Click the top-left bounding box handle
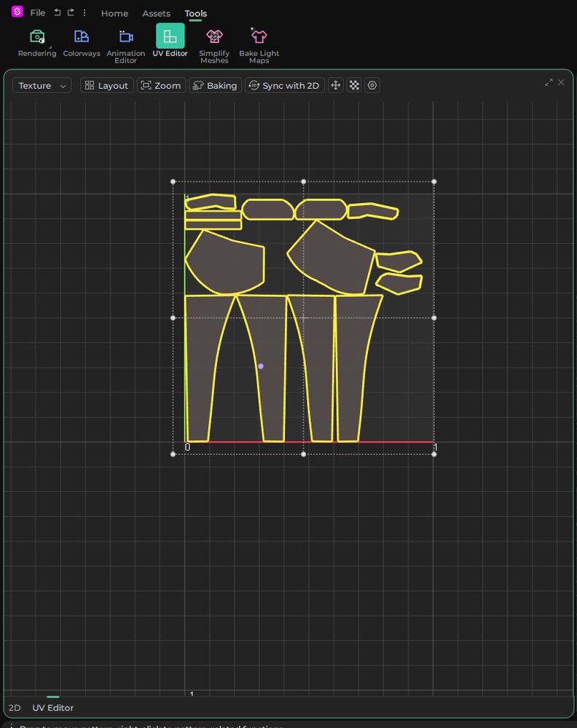The image size is (577, 728). pyautogui.click(x=173, y=181)
